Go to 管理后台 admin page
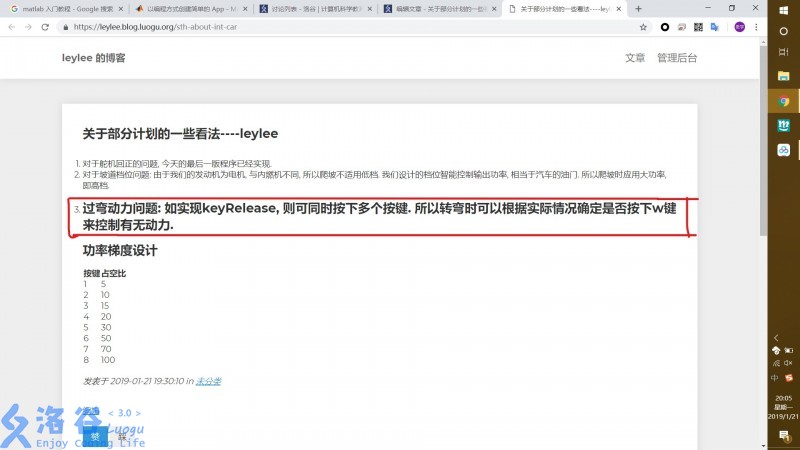The image size is (800, 450). pos(677,58)
